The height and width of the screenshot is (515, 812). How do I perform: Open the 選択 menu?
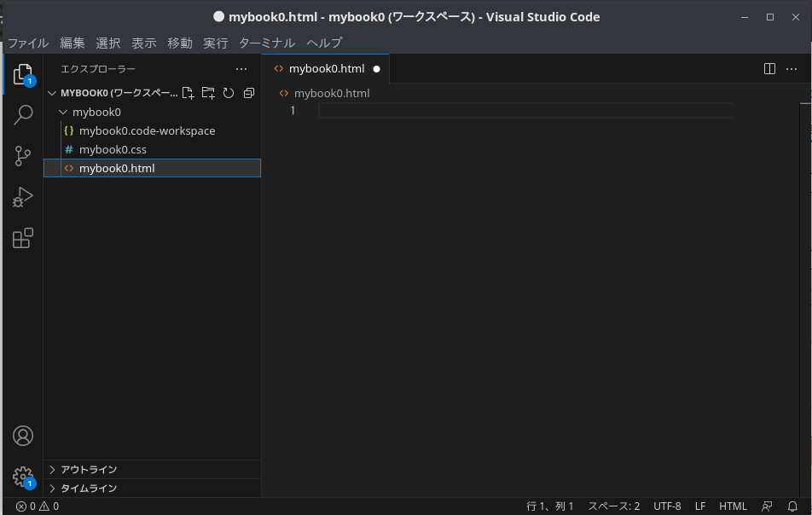click(108, 43)
